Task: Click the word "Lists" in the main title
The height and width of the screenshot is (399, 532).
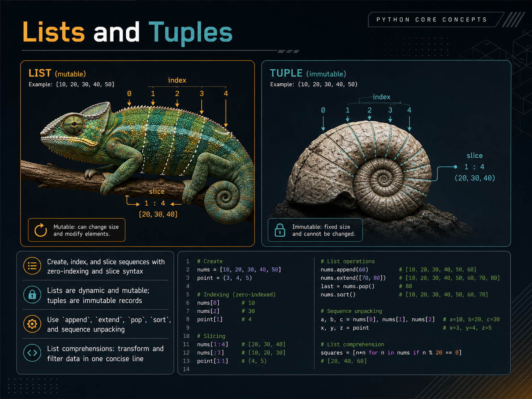Action: tap(54, 32)
